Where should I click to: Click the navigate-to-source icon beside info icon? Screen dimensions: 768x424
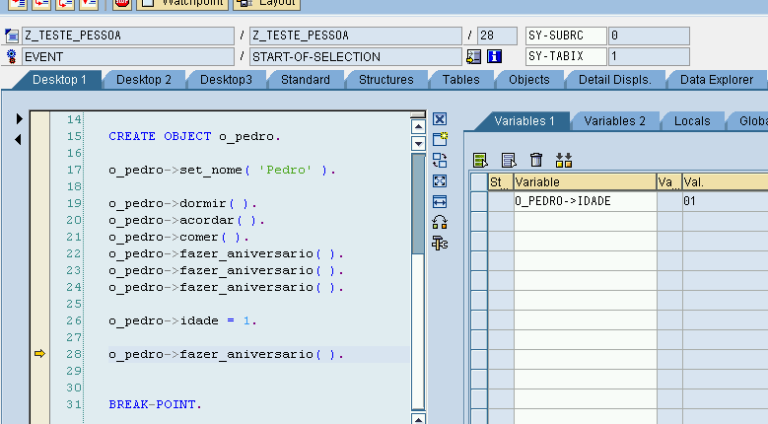tap(474, 57)
